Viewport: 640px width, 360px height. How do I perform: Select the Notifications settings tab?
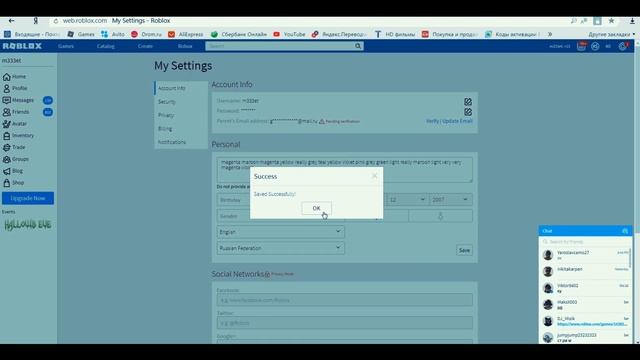click(x=181, y=142)
